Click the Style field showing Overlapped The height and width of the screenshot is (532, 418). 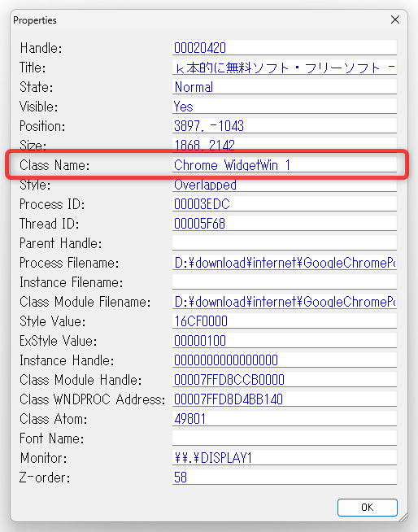click(285, 185)
